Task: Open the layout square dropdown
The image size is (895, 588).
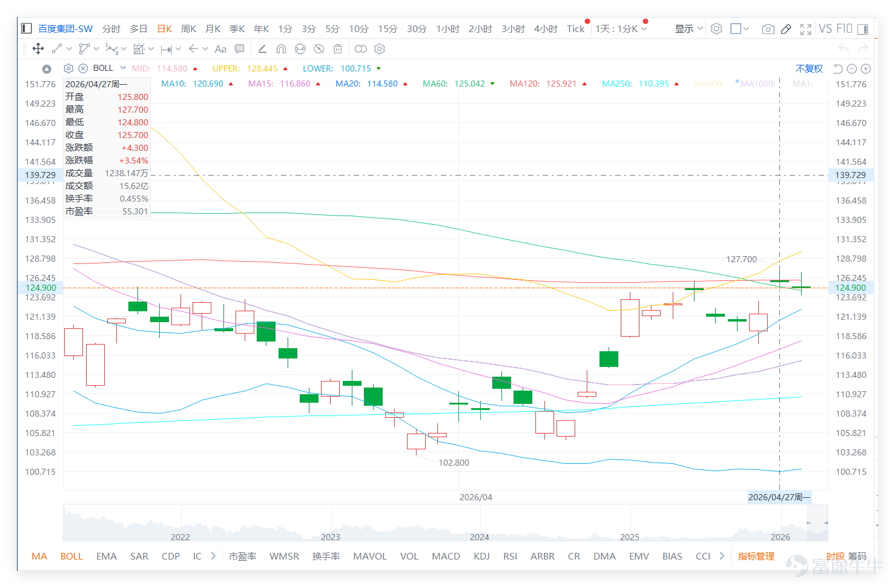Action: tap(740, 28)
